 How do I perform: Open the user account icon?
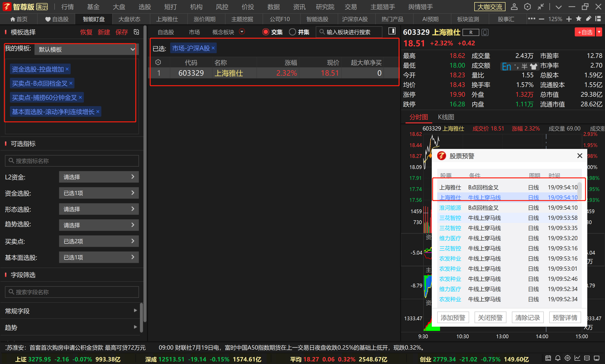[514, 7]
